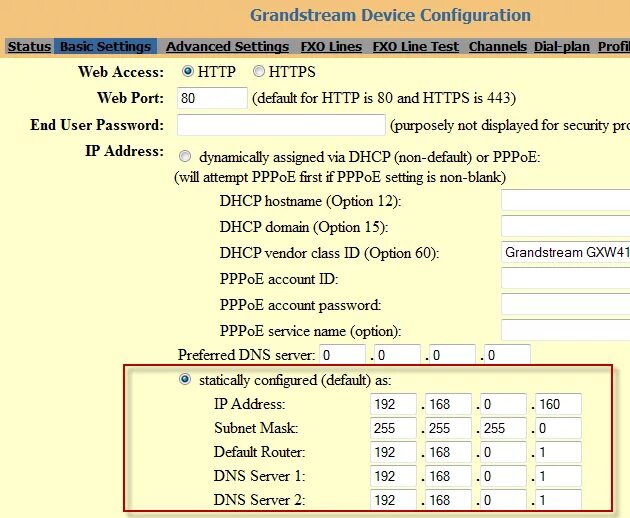Click the 'Subnet Mask:' label

click(x=256, y=428)
